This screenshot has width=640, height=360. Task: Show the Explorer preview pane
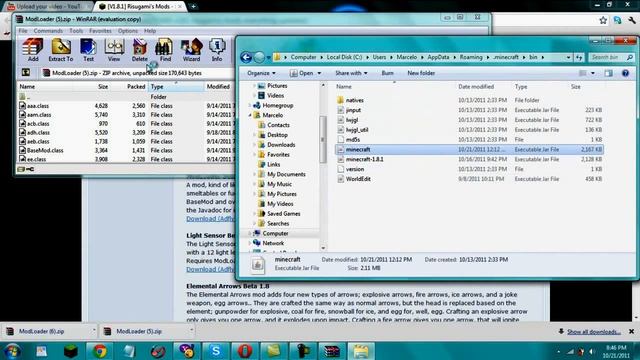pos(609,73)
